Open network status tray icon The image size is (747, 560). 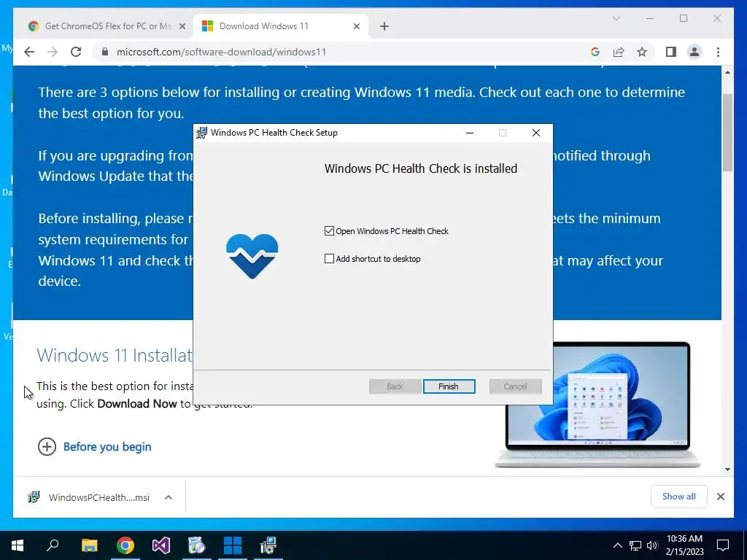click(x=635, y=545)
